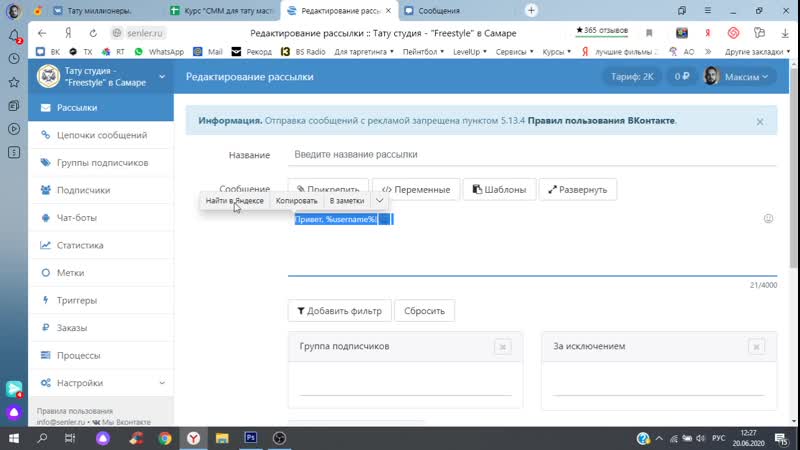The height and width of the screenshot is (450, 800).
Task: Click the Переменные button
Action: coord(416,189)
